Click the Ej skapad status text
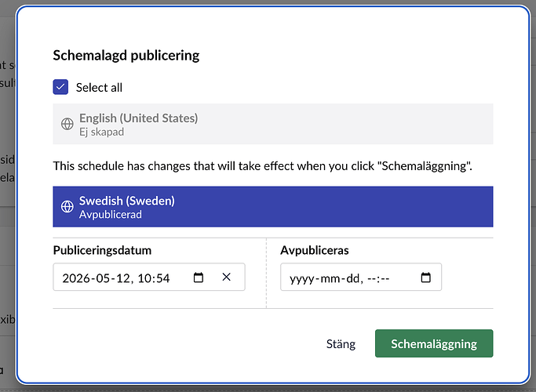This screenshot has height=392, width=536. tap(101, 132)
